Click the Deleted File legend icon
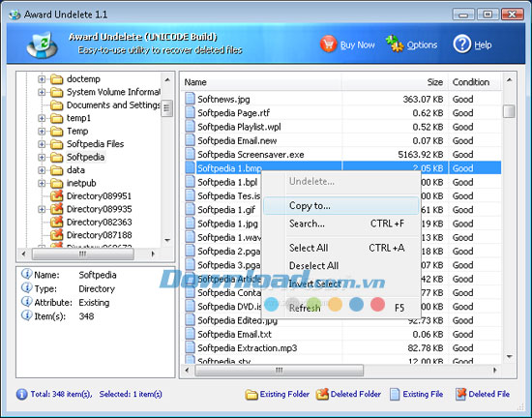 [x=460, y=394]
